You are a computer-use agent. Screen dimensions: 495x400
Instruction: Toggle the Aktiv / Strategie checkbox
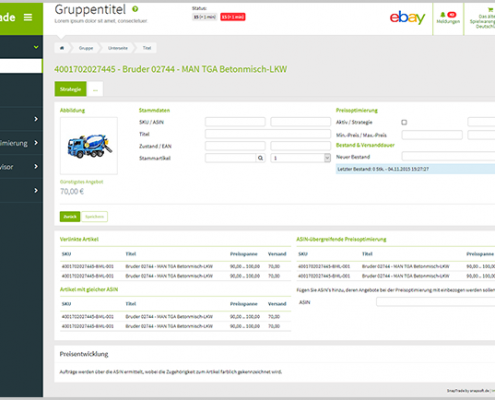click(404, 122)
